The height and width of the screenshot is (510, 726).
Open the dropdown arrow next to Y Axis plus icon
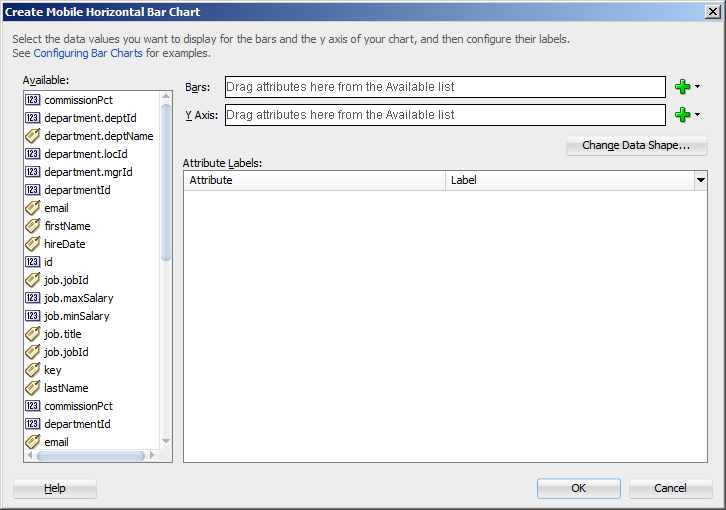pos(697,114)
